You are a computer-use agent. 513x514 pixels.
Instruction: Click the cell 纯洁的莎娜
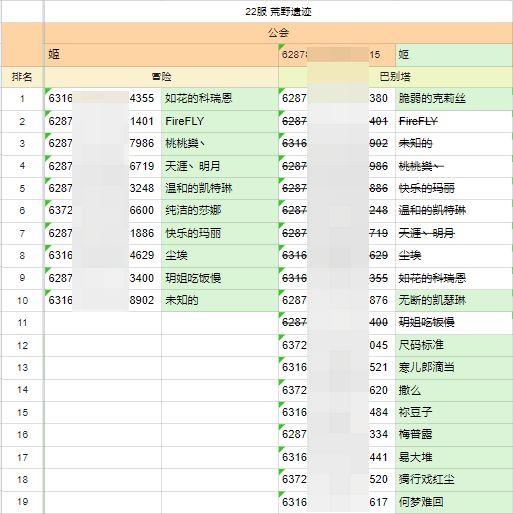(x=220, y=211)
